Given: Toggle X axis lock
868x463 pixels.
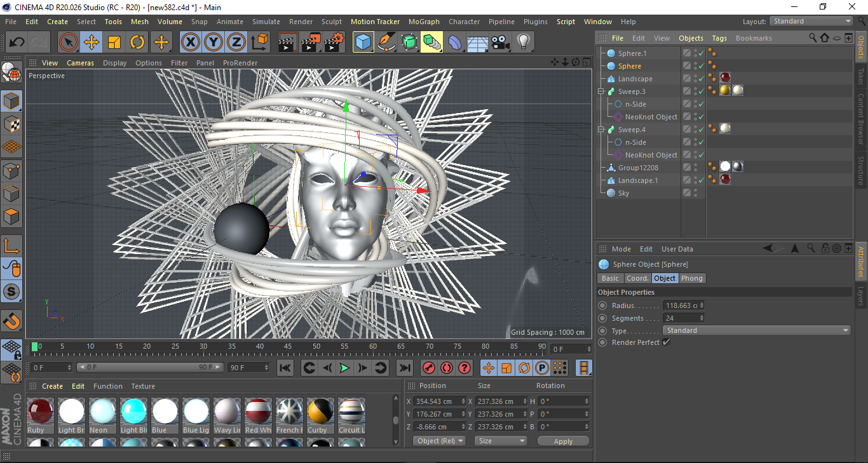Looking at the screenshot, I should pyautogui.click(x=191, y=43).
